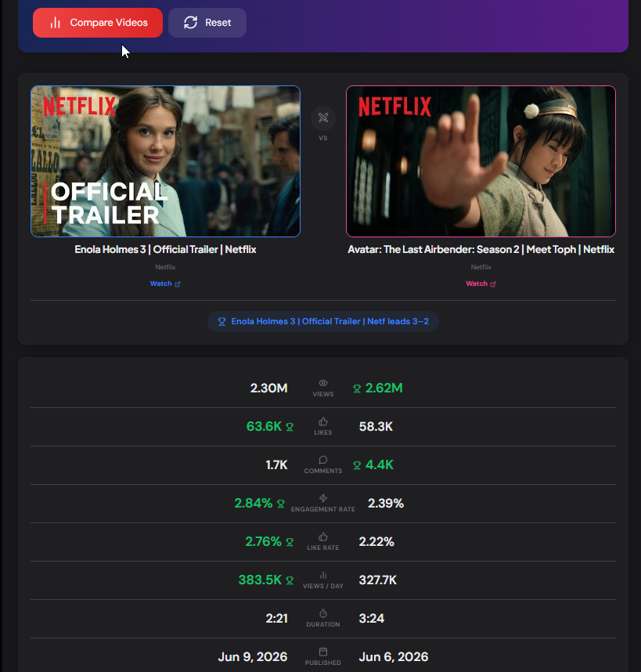Viewport: 641px width, 672px height.
Task: Select the 1.7K comments value
Action: pyautogui.click(x=276, y=465)
